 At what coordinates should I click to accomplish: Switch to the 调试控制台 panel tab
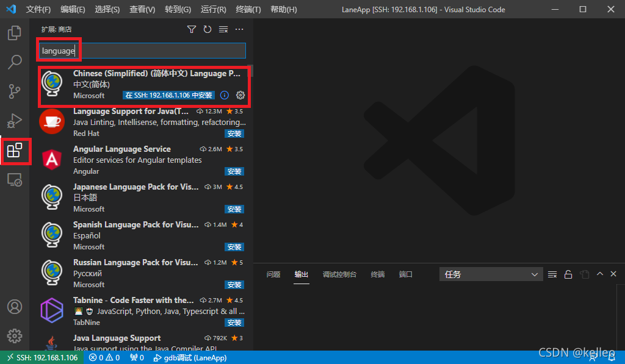[x=339, y=274]
